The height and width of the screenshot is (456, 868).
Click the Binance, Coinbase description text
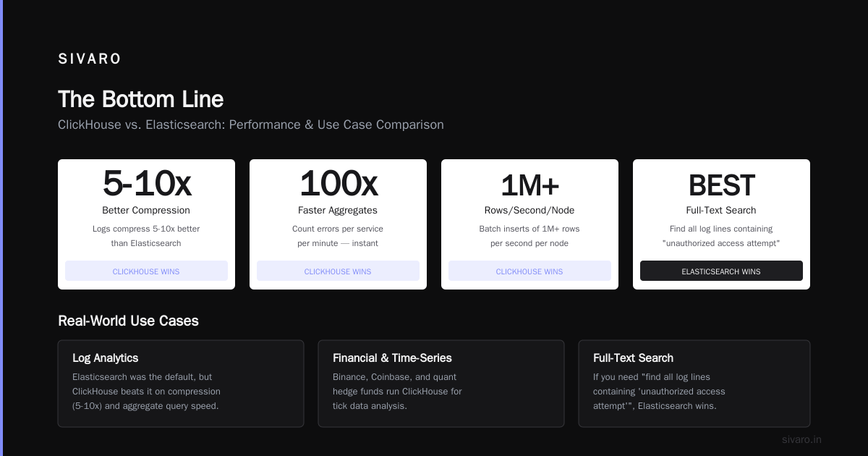pyautogui.click(x=397, y=392)
